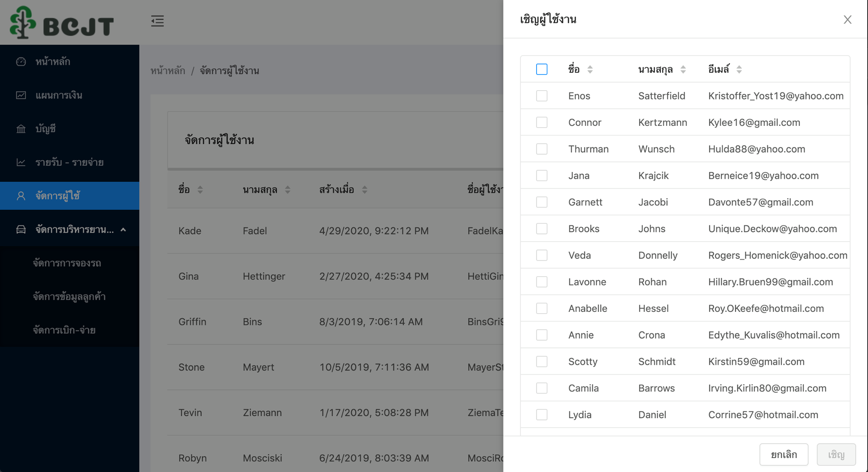Close the เชิญผู้ใช้งาน drawer with X
868x472 pixels.
[847, 19]
